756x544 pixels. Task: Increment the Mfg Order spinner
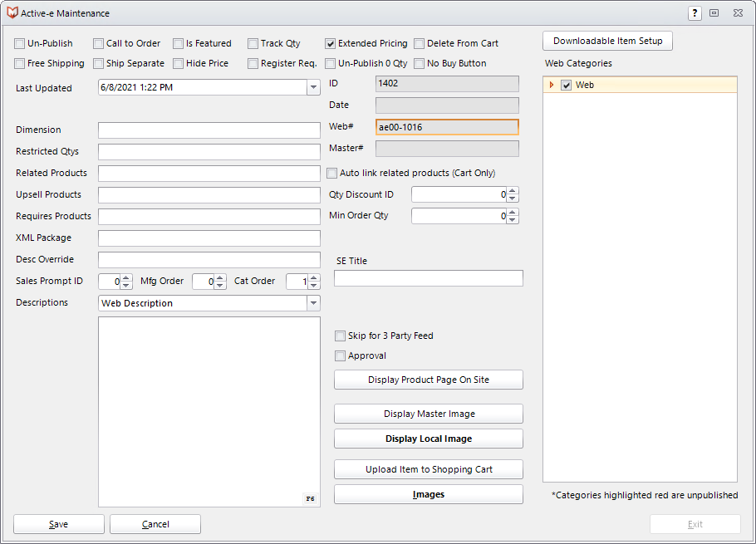[x=220, y=277]
